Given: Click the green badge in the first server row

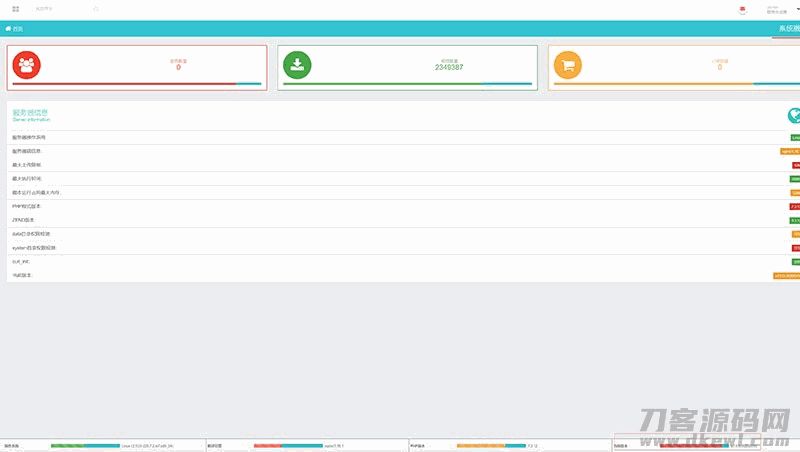Looking at the screenshot, I should pos(795,137).
